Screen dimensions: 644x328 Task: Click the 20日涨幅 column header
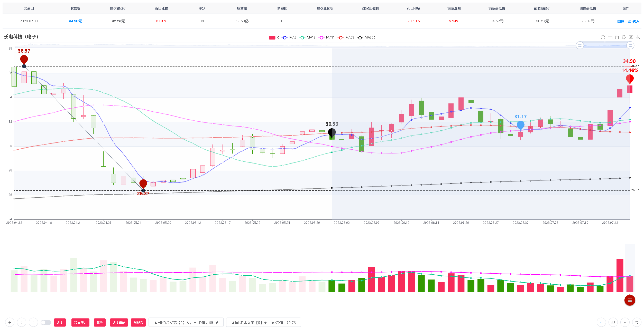413,8
